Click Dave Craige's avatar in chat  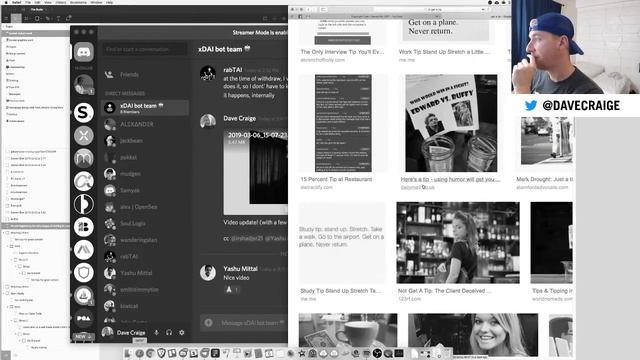208,122
